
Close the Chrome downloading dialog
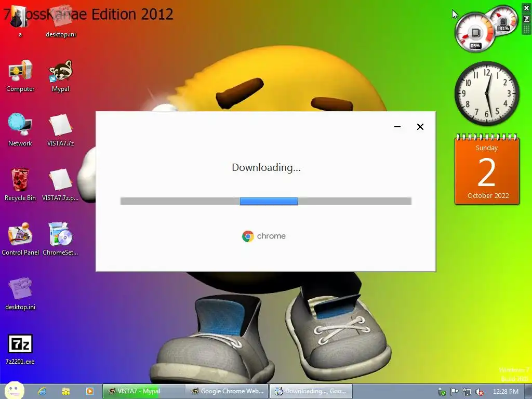pyautogui.click(x=420, y=127)
